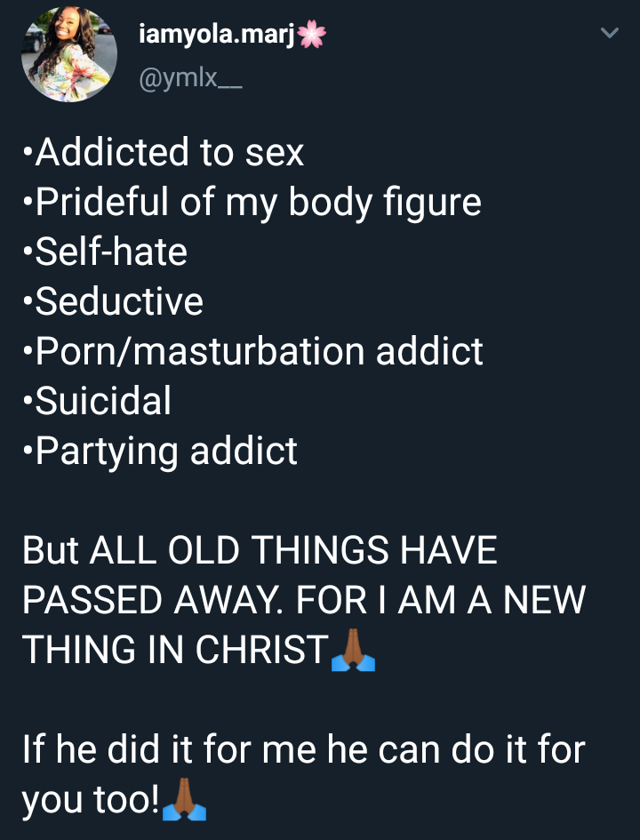Click the "If he did it for me" line

pos(303,750)
